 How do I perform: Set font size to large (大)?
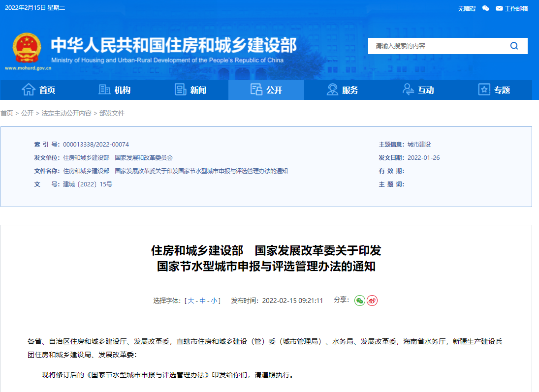coord(191,301)
